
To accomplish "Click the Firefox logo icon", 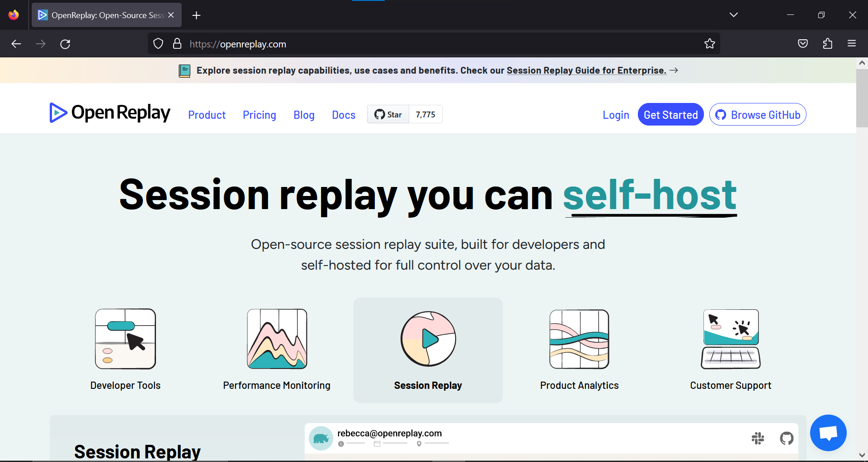I will point(14,15).
